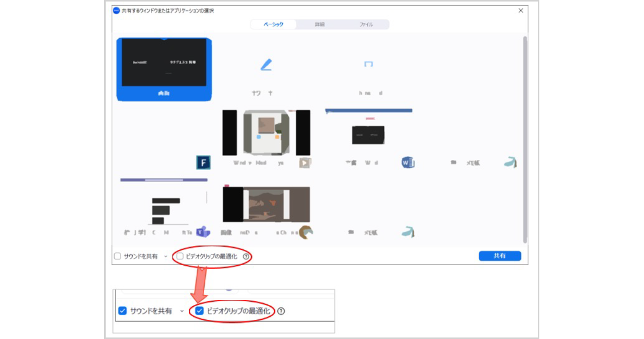
Task: Click the dark blue F application icon
Action: pos(203,162)
